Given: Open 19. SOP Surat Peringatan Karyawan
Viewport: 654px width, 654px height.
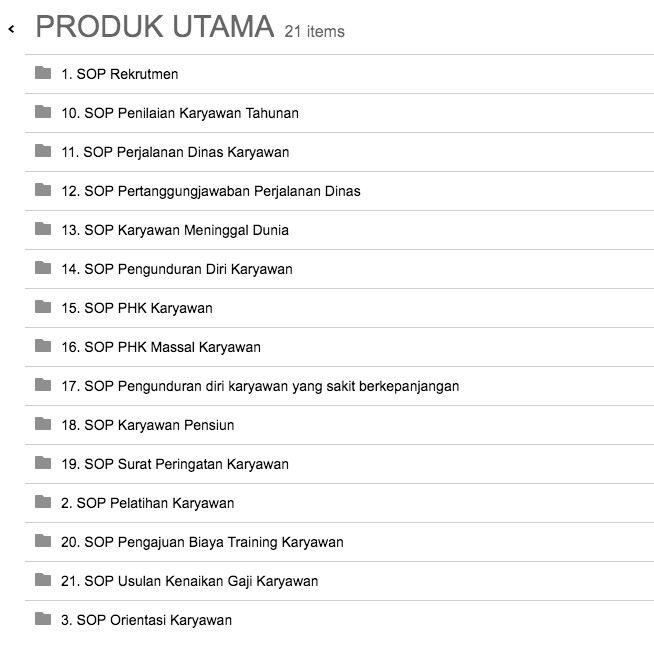Looking at the screenshot, I should point(174,464).
